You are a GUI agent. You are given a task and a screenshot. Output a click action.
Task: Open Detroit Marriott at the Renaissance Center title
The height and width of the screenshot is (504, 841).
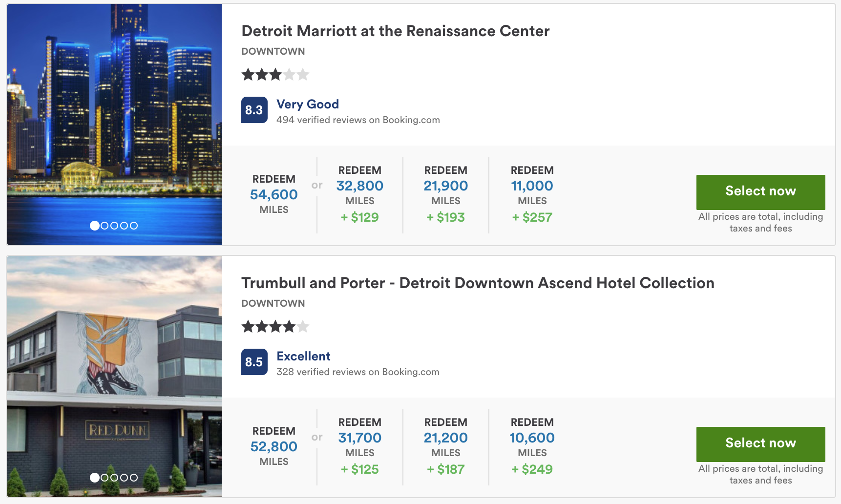(x=396, y=31)
